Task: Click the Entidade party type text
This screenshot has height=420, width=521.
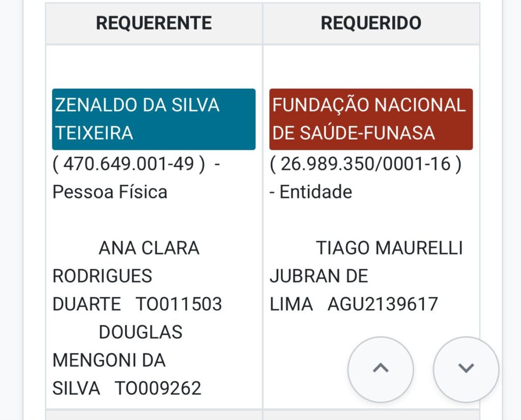Action: click(x=315, y=192)
